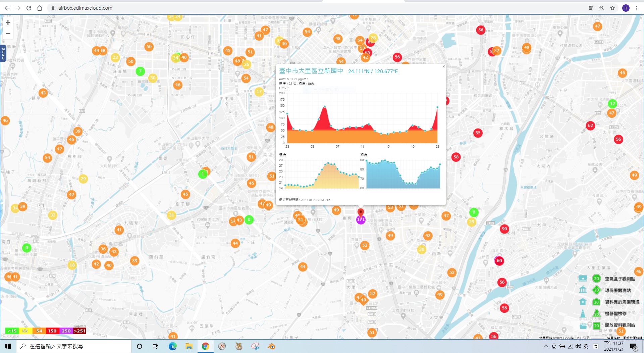Click the purple 250 legend swatch

click(66, 331)
